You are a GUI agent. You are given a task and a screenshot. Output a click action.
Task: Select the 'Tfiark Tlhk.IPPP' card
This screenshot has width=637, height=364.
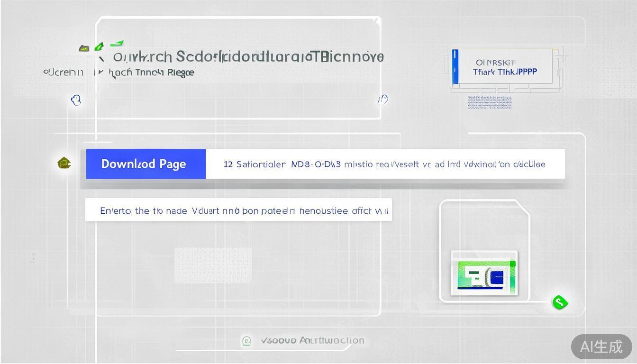[x=505, y=67]
